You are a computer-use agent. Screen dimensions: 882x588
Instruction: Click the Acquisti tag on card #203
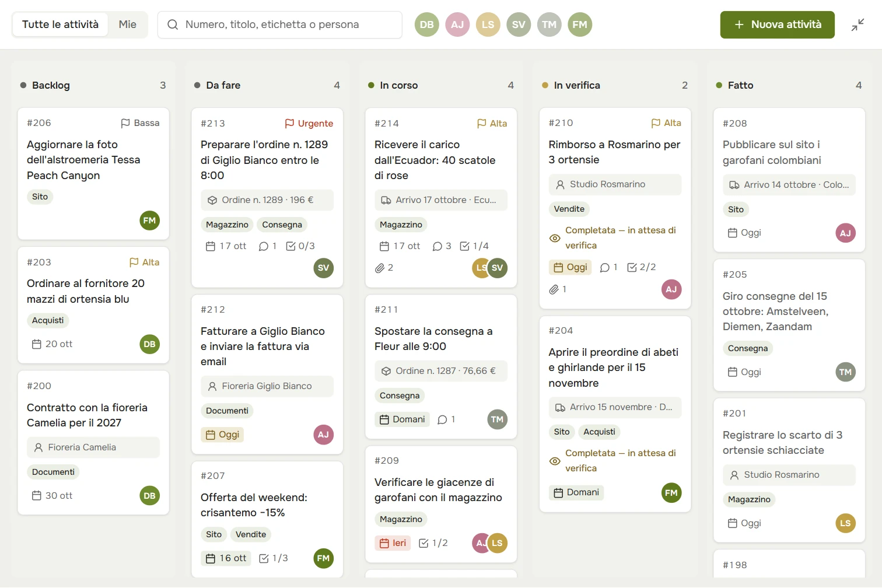point(48,320)
